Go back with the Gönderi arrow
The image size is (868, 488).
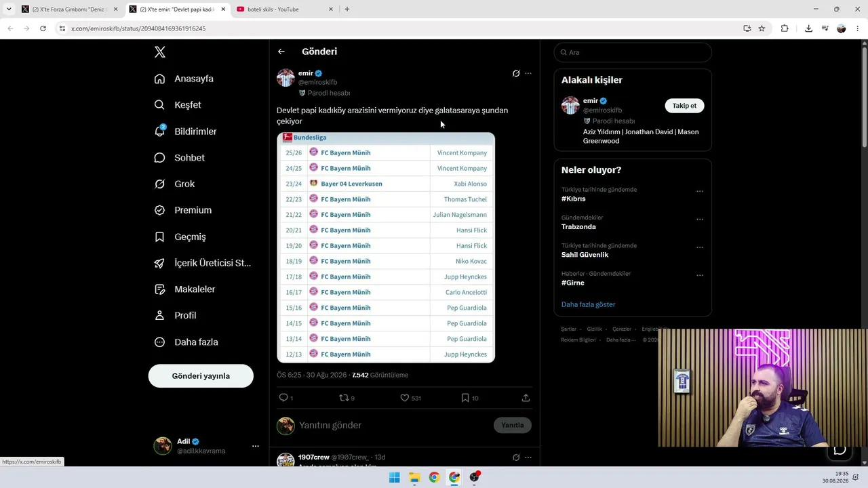[x=281, y=52]
